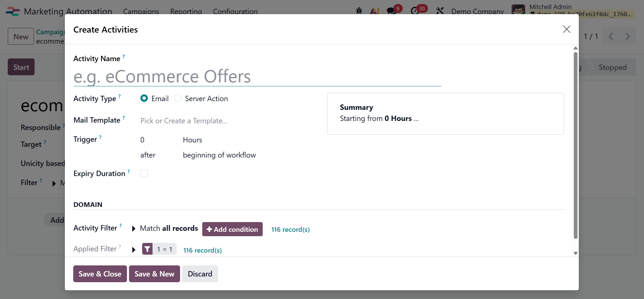Open the debug bug icon in navbar
This screenshot has width=644, height=299.
click(359, 11)
